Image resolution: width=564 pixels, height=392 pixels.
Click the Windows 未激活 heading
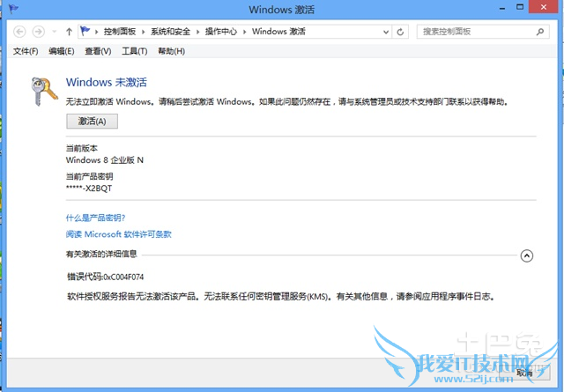[107, 82]
